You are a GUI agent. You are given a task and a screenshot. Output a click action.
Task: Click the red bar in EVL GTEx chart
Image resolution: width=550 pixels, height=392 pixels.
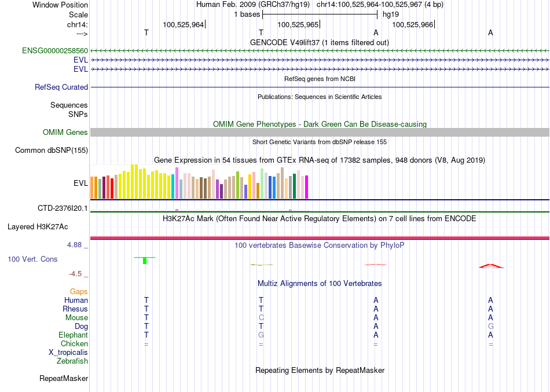(x=112, y=188)
